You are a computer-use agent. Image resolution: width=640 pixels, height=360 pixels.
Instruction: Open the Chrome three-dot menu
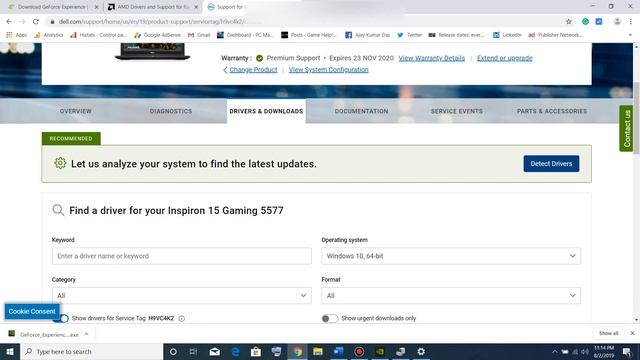tap(631, 22)
